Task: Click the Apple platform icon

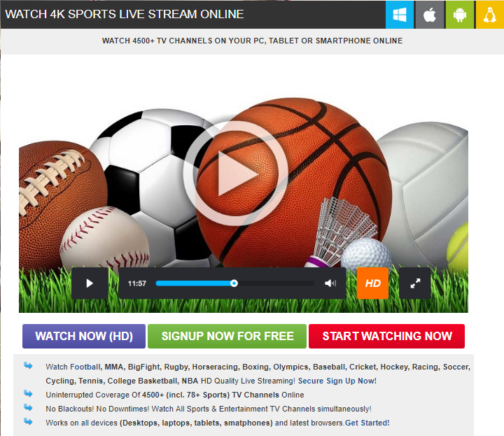Action: coord(430,15)
